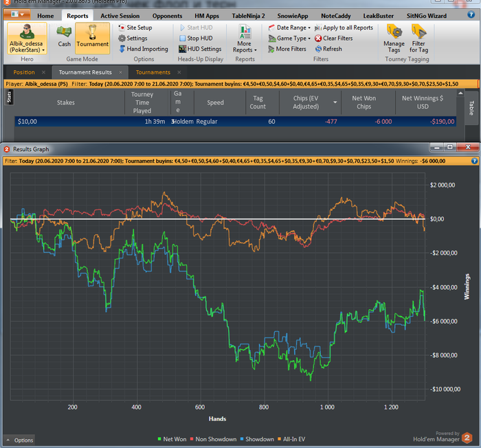Sort by Net Won Chips column
This screenshot has width=481, height=448.
363,102
